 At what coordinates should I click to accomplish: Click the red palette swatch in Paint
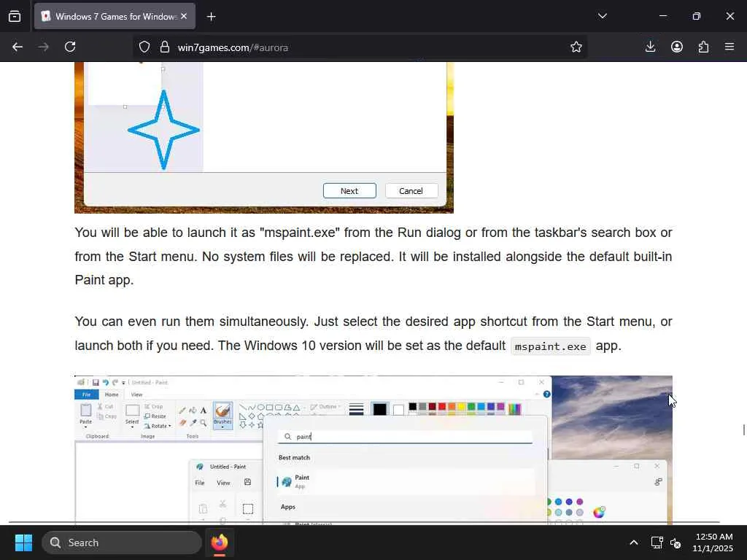point(442,406)
